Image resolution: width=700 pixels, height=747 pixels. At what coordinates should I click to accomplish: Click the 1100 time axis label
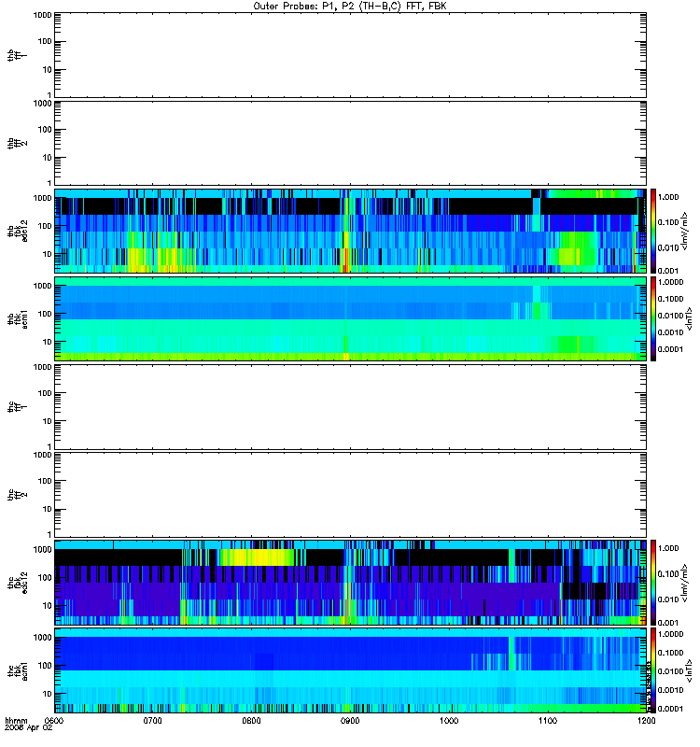click(548, 720)
